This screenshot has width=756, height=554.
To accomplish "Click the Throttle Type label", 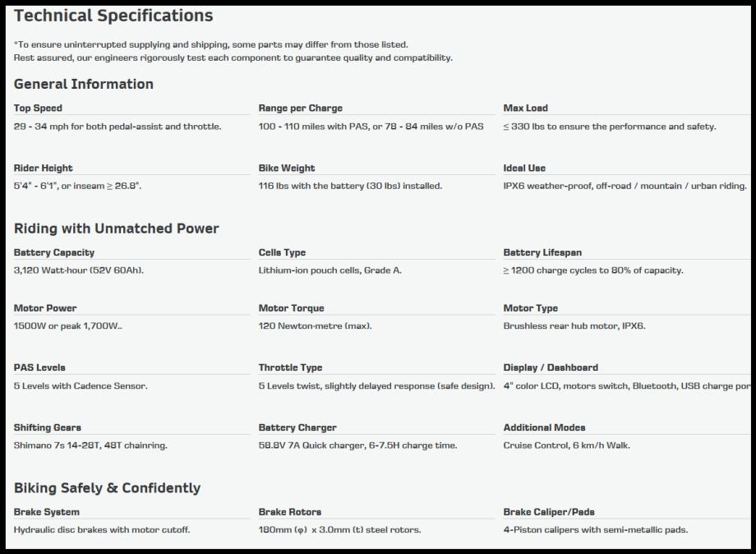I will pyautogui.click(x=290, y=368).
